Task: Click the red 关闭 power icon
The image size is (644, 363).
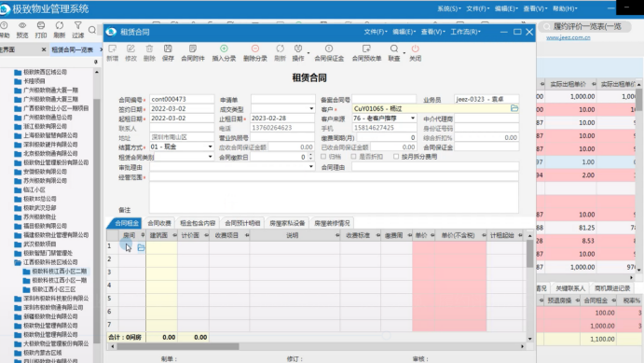Action: click(416, 49)
